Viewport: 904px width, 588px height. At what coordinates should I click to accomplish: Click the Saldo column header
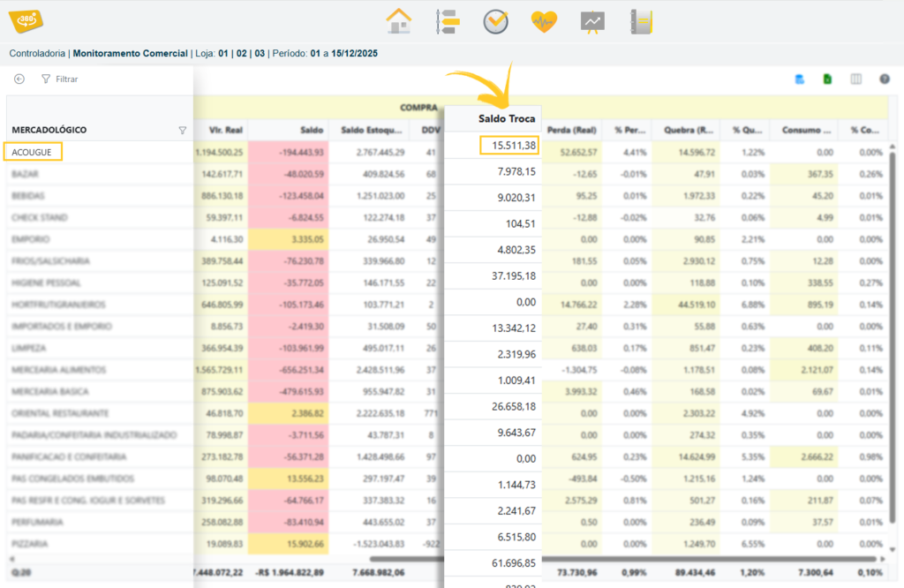(x=311, y=130)
